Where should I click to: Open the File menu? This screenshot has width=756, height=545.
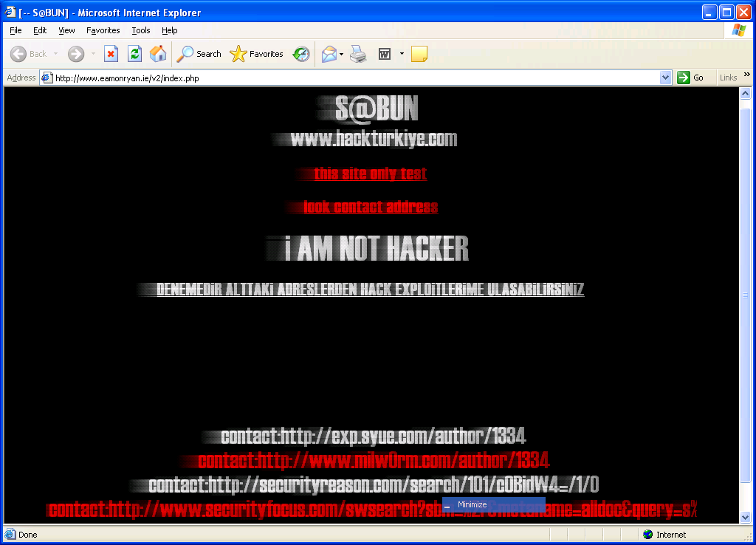tap(16, 30)
